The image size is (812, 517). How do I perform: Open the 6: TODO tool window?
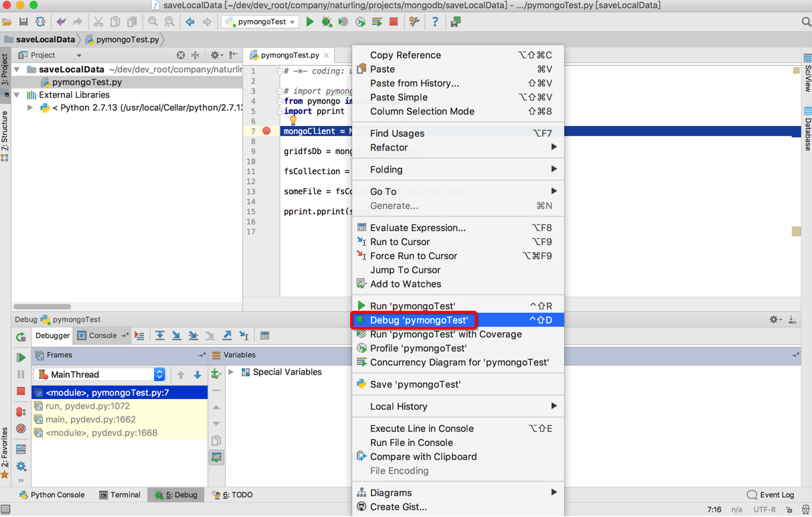pyautogui.click(x=232, y=495)
